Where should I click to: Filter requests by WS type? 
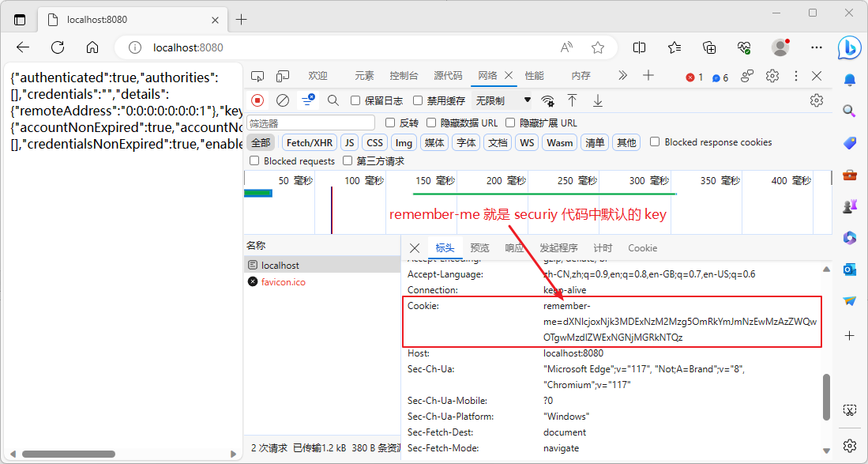pos(527,143)
